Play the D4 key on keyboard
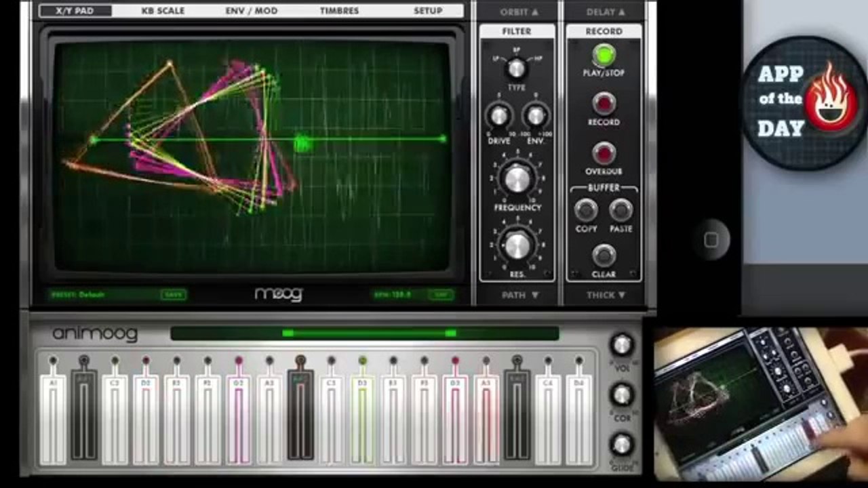Screen dimensions: 868x488 point(578,420)
